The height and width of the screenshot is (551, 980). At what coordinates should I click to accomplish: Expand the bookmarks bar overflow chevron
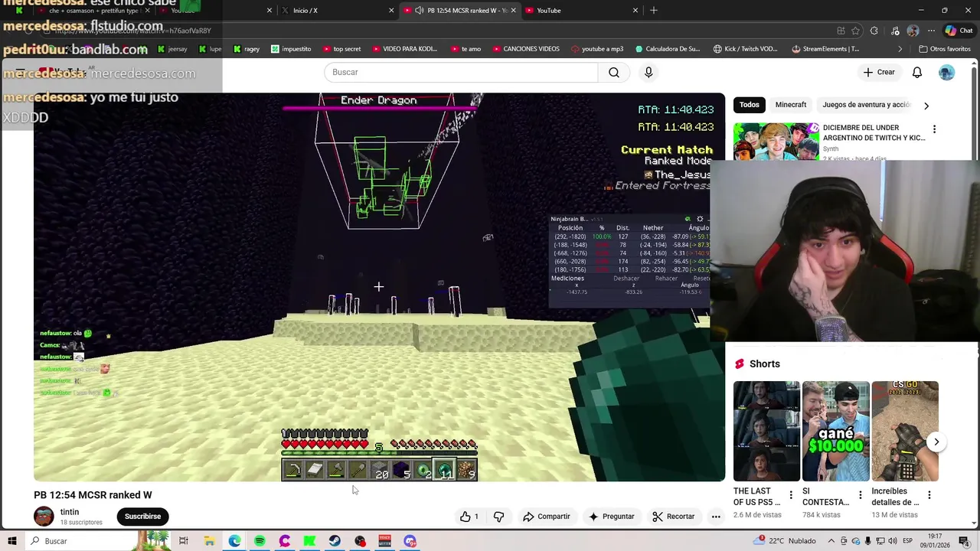[x=900, y=49]
